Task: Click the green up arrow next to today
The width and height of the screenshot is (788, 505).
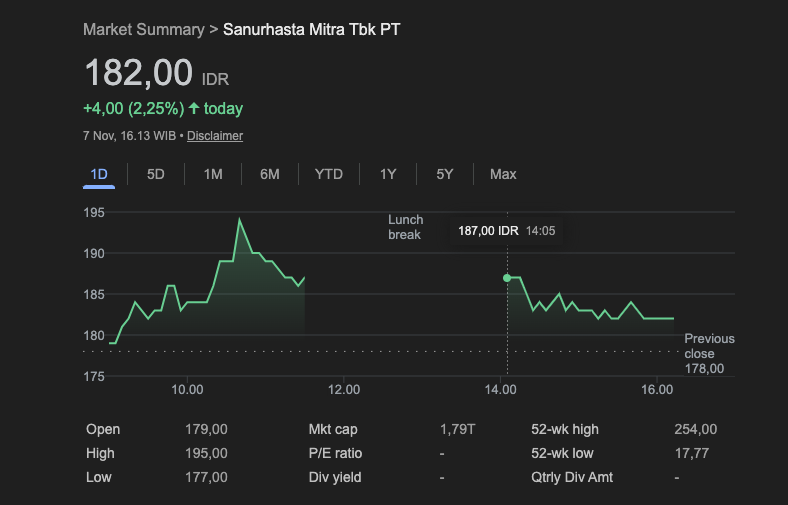Action: (x=193, y=108)
